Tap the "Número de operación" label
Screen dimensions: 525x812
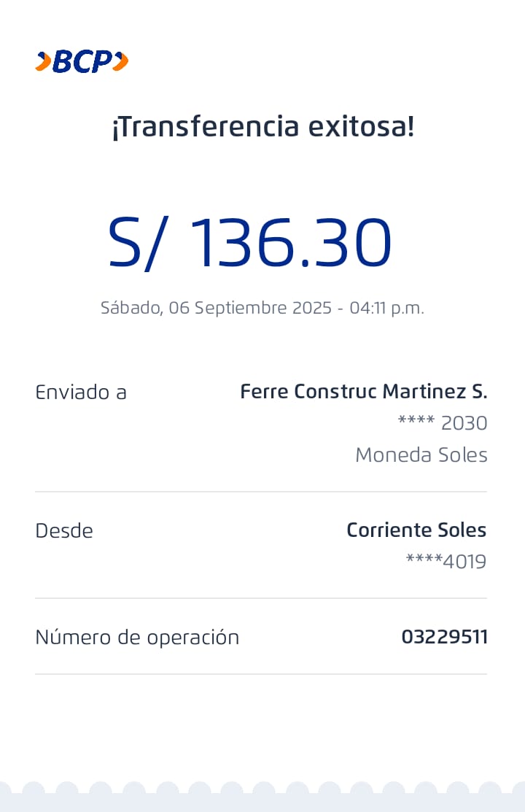(x=137, y=638)
